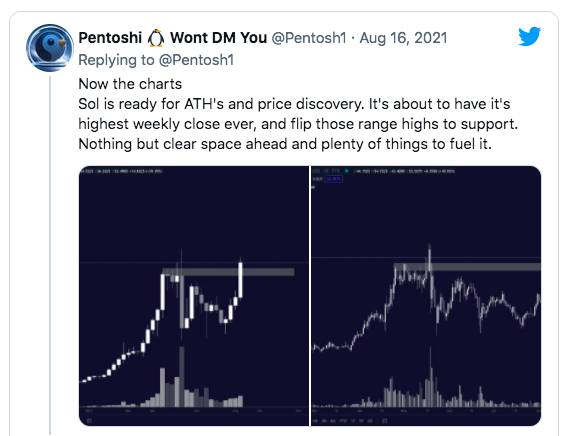Click the green market status dot

[346, 171]
